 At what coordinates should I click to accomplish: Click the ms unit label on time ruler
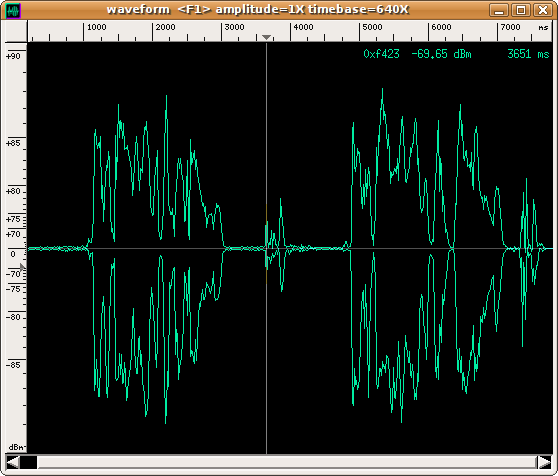click(x=543, y=27)
